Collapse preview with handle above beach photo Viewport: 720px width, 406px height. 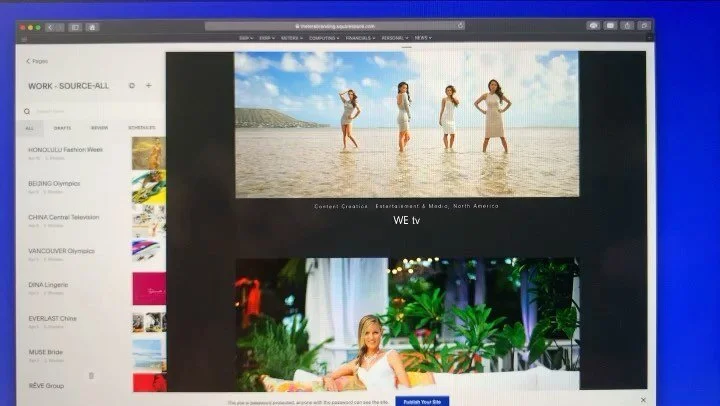[406, 47]
